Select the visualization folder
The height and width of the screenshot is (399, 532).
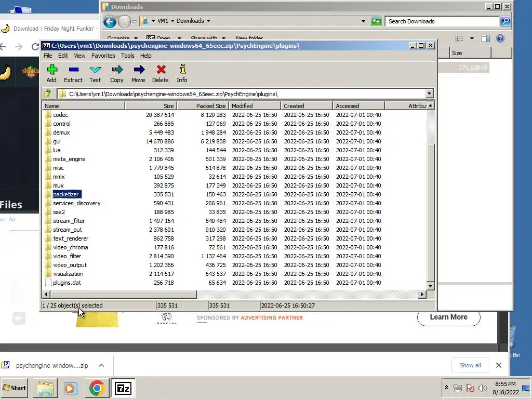[x=68, y=274]
